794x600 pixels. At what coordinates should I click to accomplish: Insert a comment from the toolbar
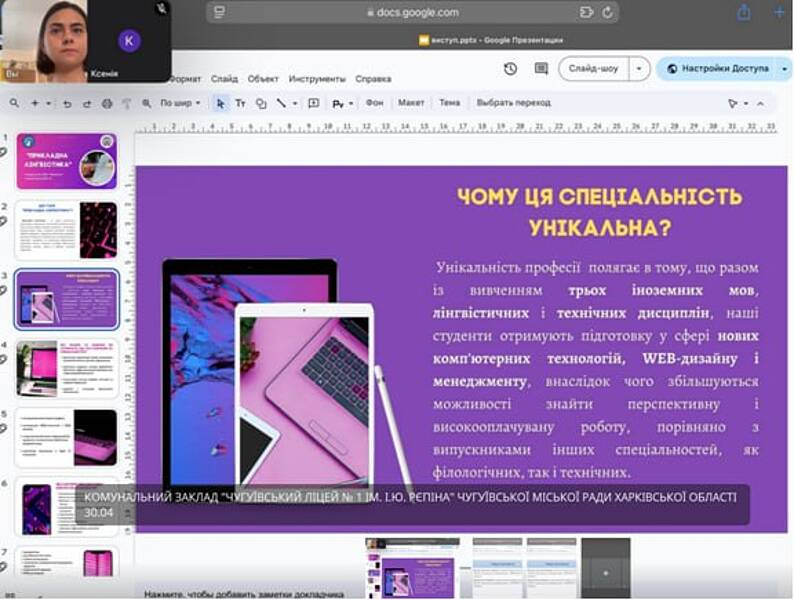click(x=313, y=103)
